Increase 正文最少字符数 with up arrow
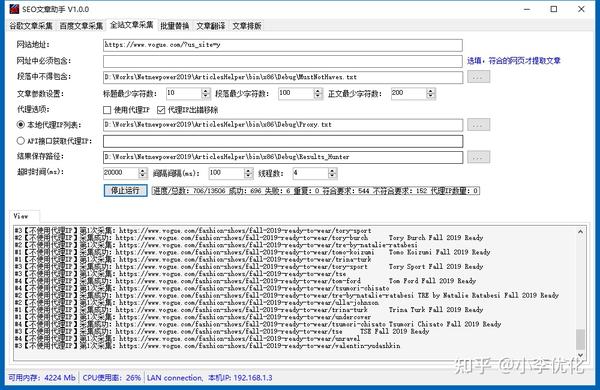Image resolution: width=600 pixels, height=390 pixels. pyautogui.click(x=431, y=91)
